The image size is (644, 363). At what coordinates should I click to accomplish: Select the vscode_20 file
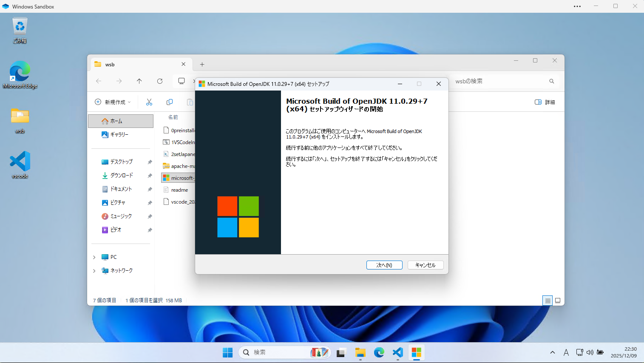point(179,202)
